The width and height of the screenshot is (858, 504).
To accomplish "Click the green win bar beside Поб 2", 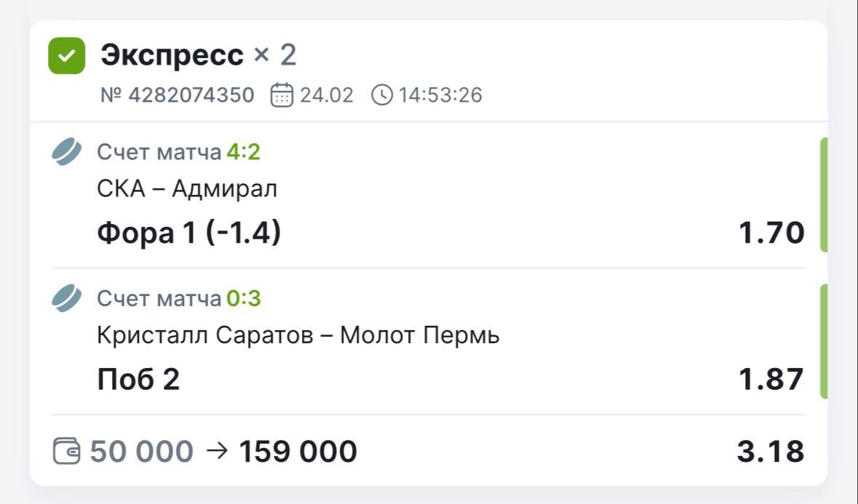I will pyautogui.click(x=824, y=341).
